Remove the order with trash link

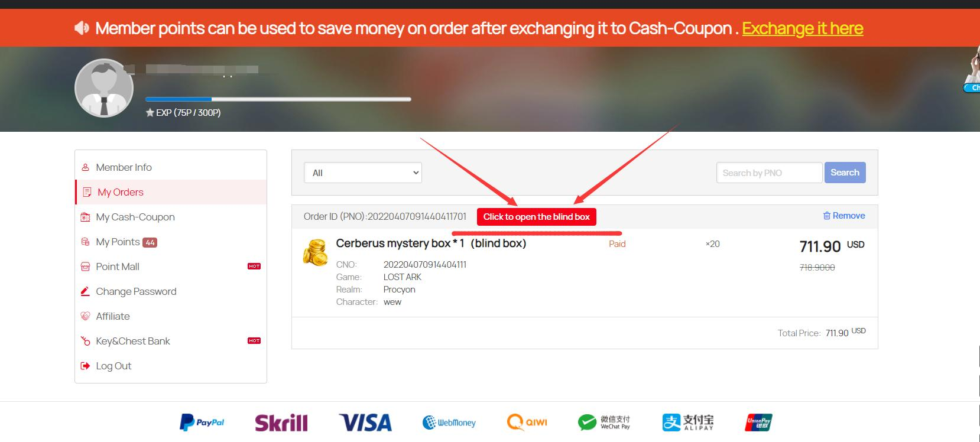[x=844, y=216]
